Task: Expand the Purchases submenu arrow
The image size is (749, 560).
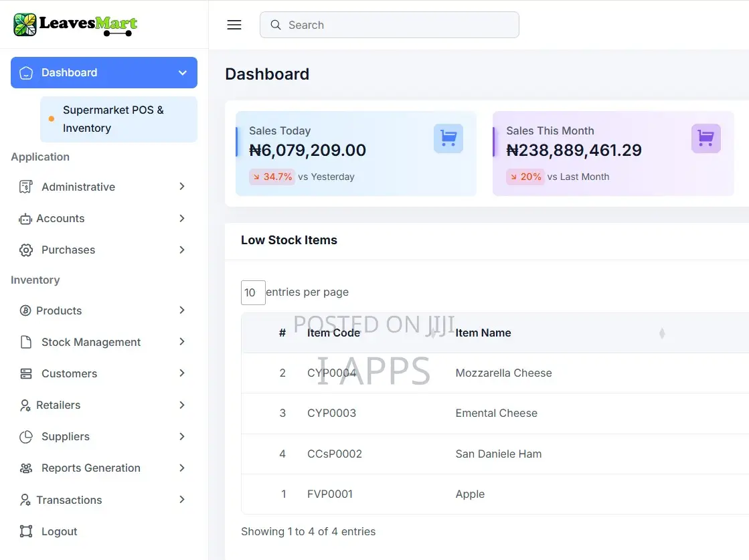Action: pos(182,250)
